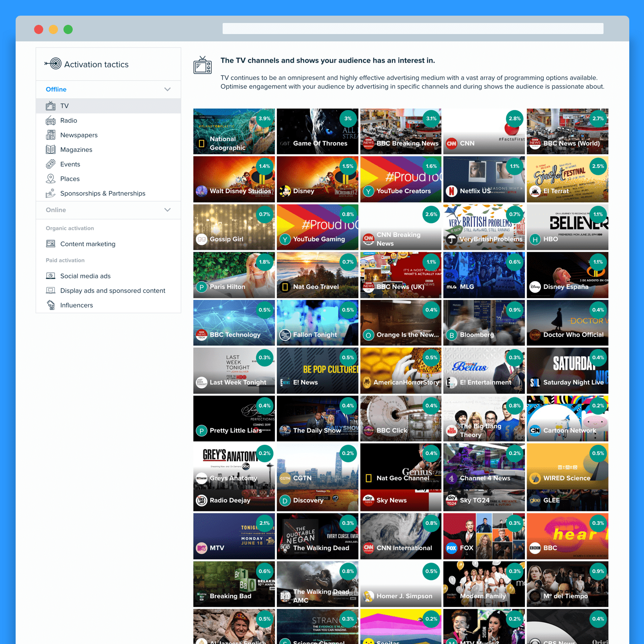Image resolution: width=644 pixels, height=644 pixels.
Task: Click the retro TV icon beside heading
Action: pos(202,65)
